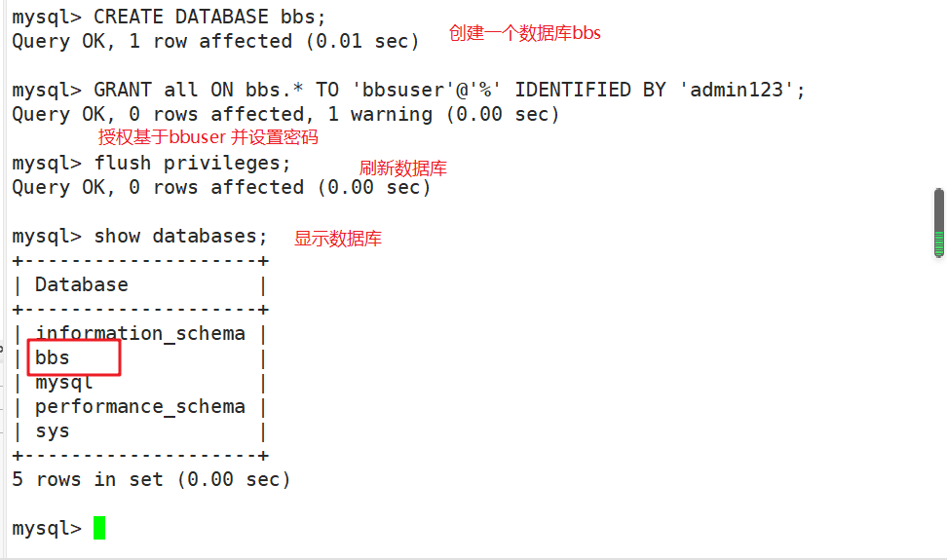The width and height of the screenshot is (947, 560).
Task: Click the GRANT all ON bbs.* command
Action: 214,90
